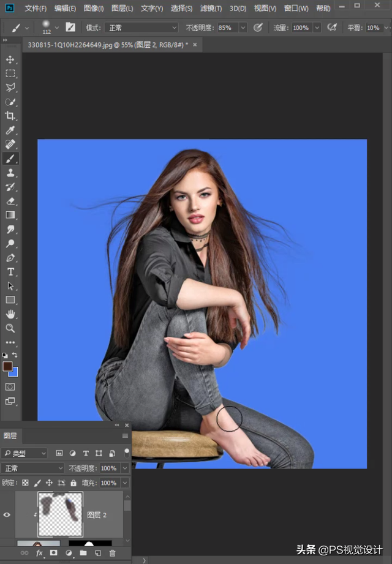Reset default foreground and background colors

(x=5, y=355)
